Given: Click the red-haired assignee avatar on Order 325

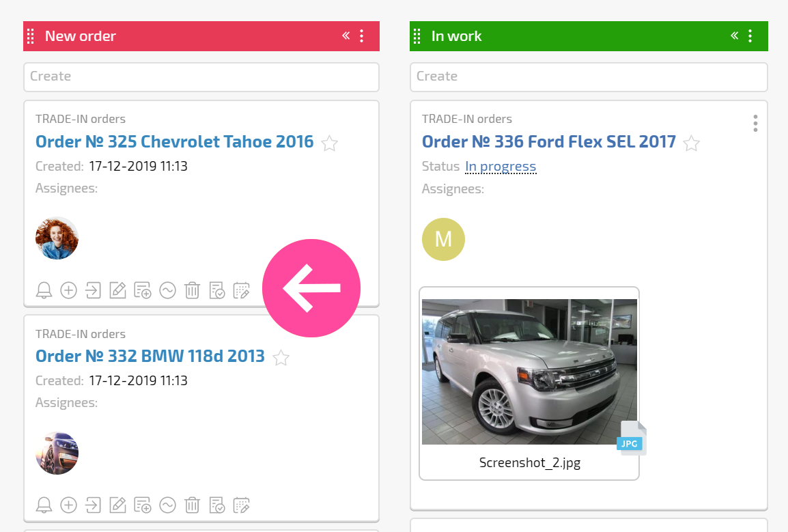Looking at the screenshot, I should (57, 238).
